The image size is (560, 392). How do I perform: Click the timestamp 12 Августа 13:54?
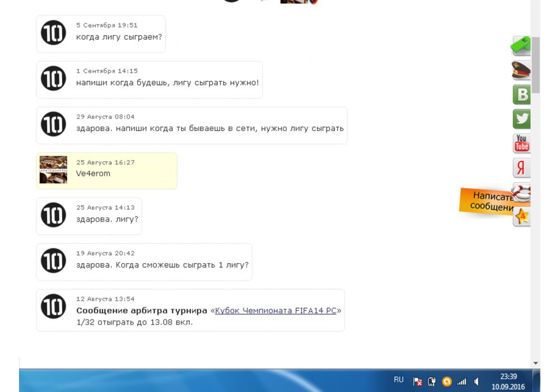click(105, 299)
